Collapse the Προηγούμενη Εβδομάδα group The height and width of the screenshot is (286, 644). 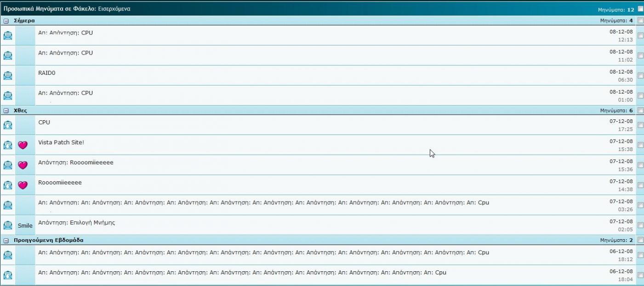6,241
